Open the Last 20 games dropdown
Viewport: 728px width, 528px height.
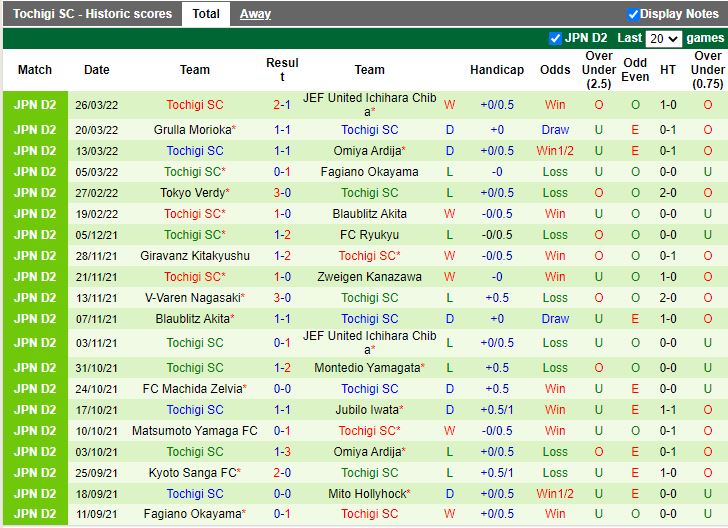tap(663, 39)
